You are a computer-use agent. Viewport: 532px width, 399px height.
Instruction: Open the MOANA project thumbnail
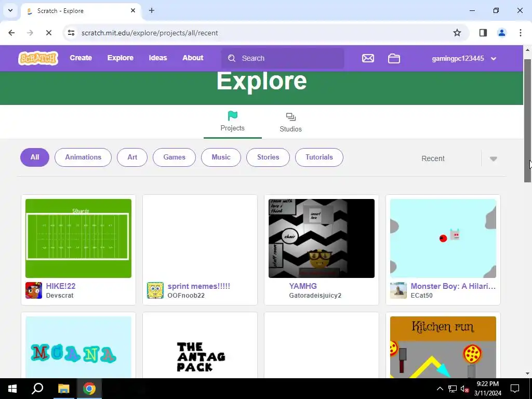pos(78,348)
